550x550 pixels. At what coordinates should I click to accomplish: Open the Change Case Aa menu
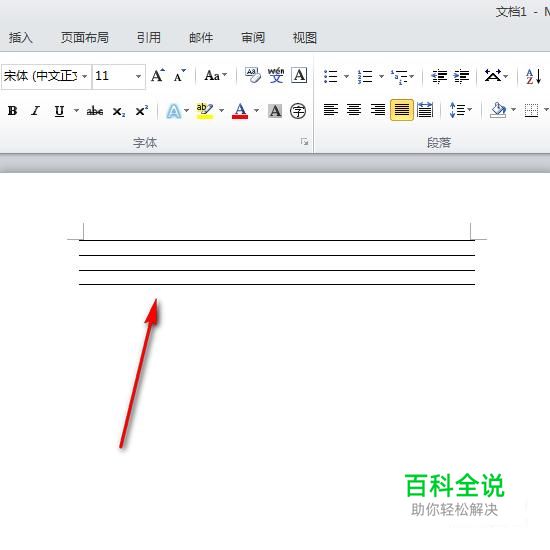tap(215, 75)
